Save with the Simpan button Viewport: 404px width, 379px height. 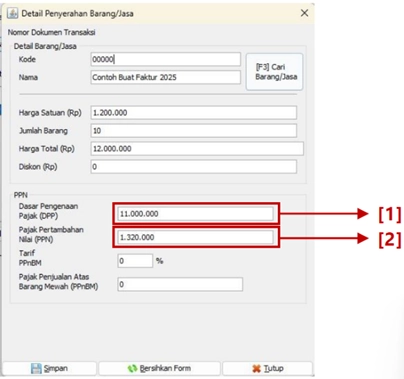[x=50, y=368]
